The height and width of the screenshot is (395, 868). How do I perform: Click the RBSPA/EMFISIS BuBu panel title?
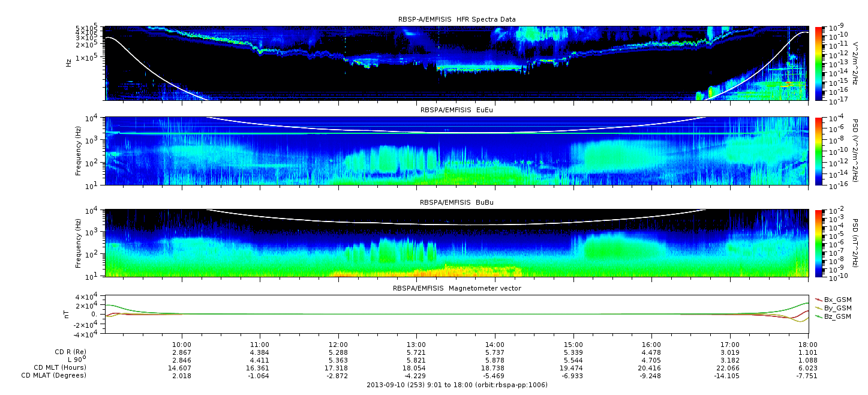[x=456, y=203]
